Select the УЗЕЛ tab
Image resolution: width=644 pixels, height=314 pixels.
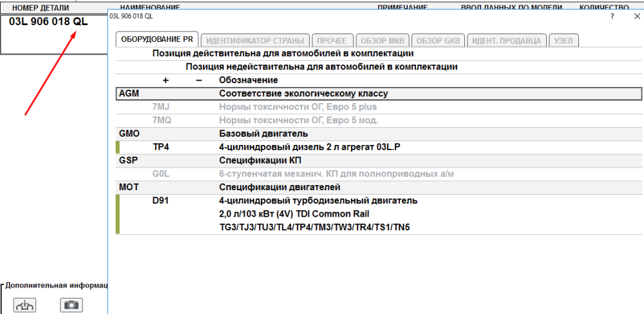565,40
